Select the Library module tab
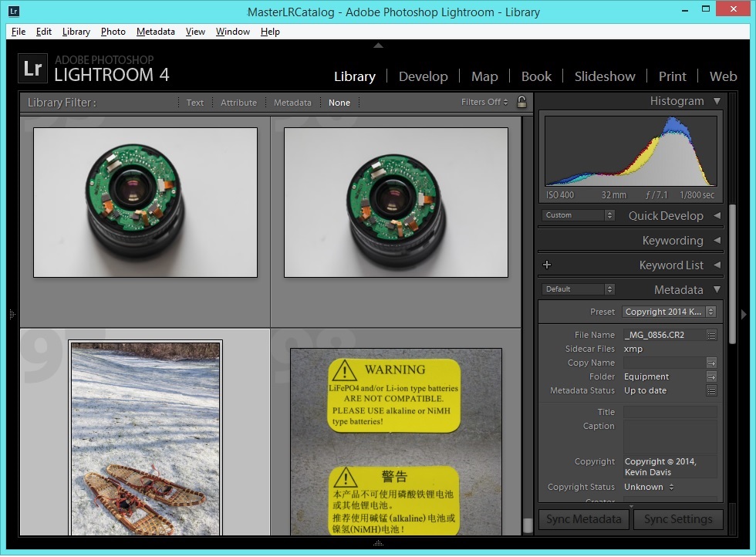Image resolution: width=756 pixels, height=557 pixels. 355,76
